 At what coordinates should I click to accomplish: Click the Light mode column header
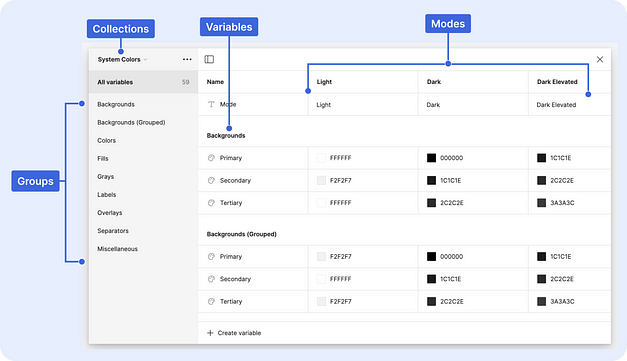click(324, 82)
